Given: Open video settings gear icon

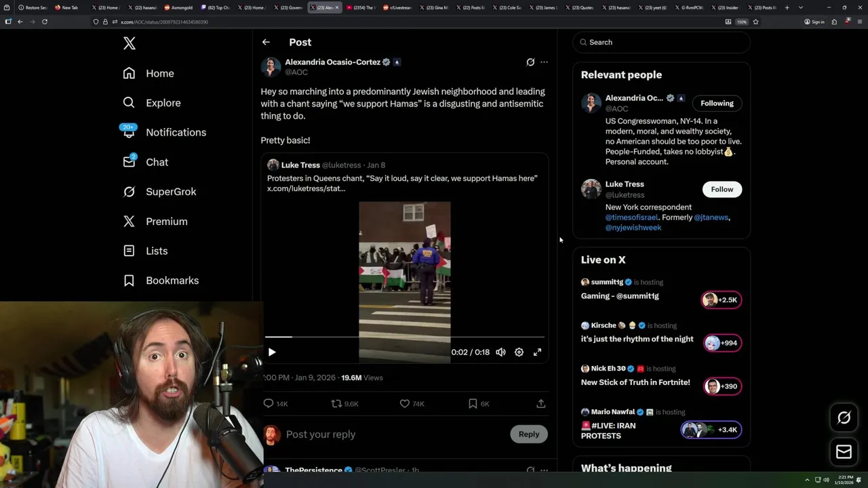Looking at the screenshot, I should tap(519, 352).
